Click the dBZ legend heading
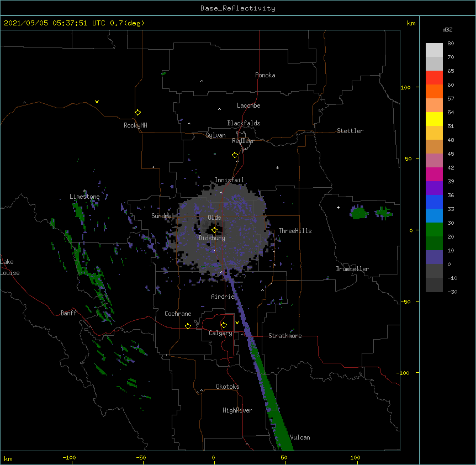 447,29
